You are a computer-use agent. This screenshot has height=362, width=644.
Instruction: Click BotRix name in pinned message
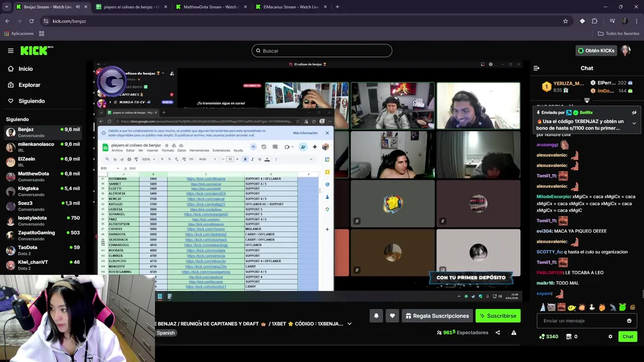[x=586, y=113]
